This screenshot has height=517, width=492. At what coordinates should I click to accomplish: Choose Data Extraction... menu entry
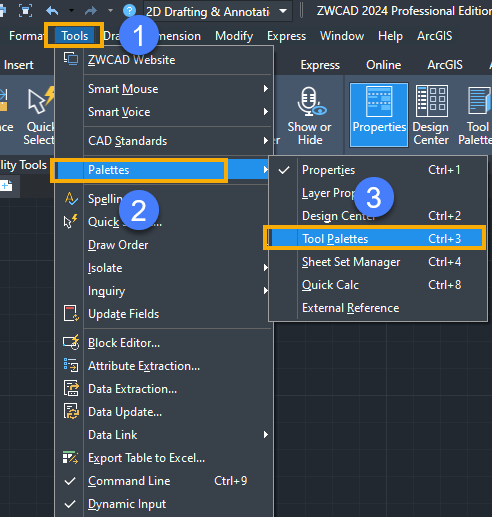pos(164,389)
